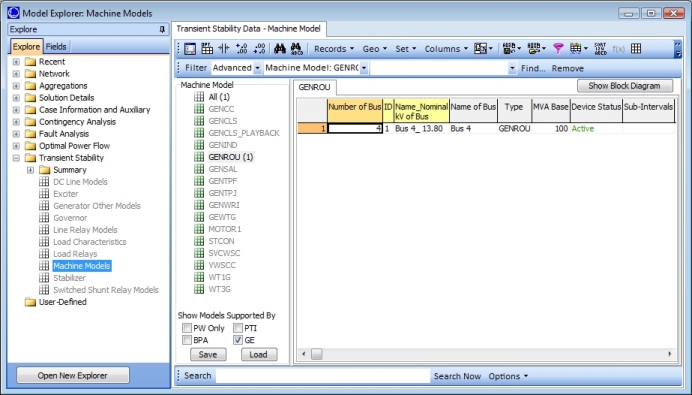
Task: Click the scrollbar right arrow
Action: (x=669, y=354)
